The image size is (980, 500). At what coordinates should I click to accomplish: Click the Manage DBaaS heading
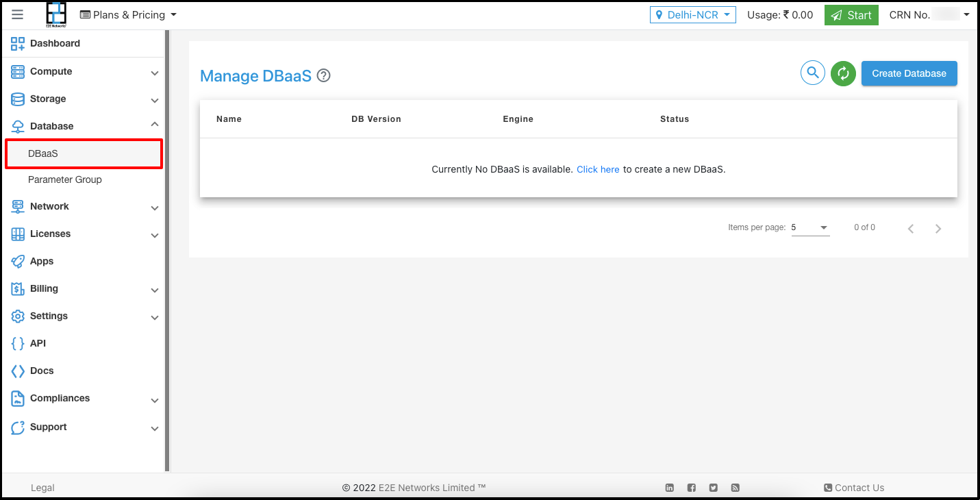point(255,76)
